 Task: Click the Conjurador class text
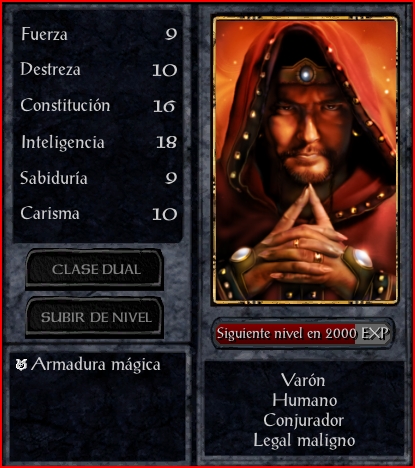tap(303, 420)
